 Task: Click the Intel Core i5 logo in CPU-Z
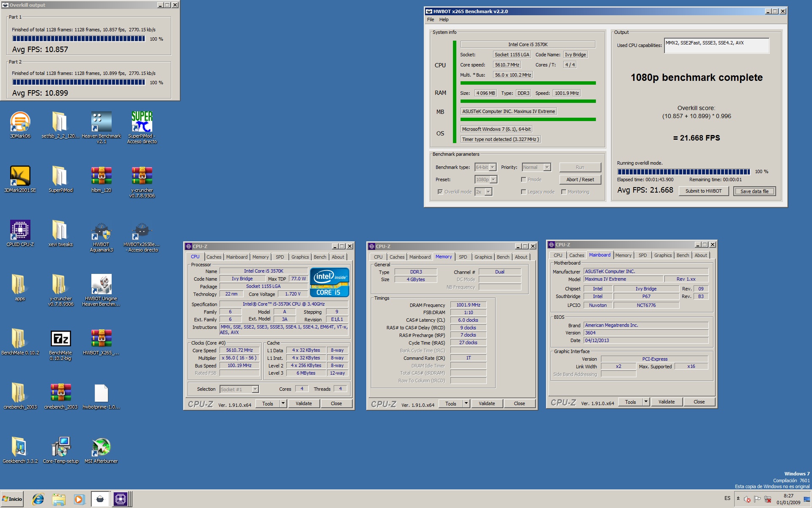pyautogui.click(x=329, y=282)
